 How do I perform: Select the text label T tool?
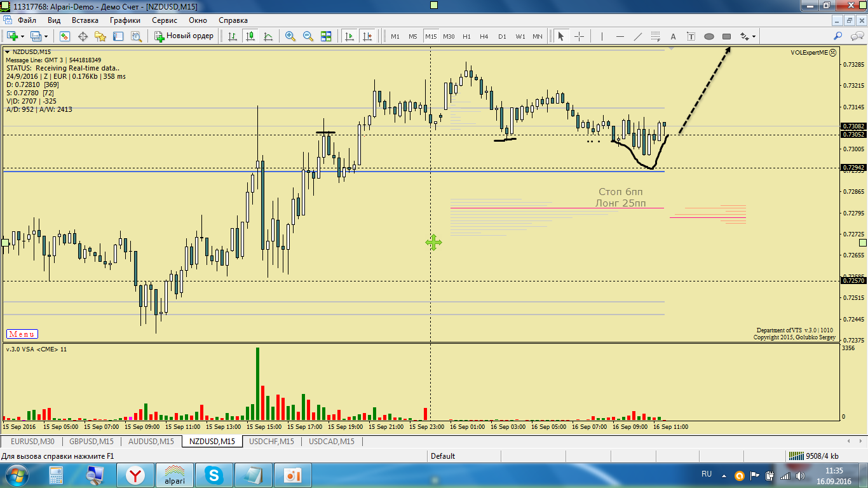click(691, 36)
